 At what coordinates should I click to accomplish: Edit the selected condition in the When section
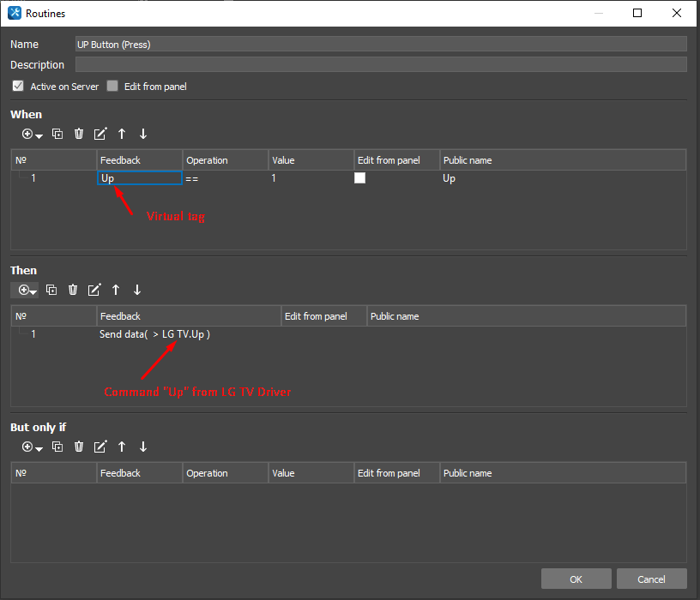[100, 134]
